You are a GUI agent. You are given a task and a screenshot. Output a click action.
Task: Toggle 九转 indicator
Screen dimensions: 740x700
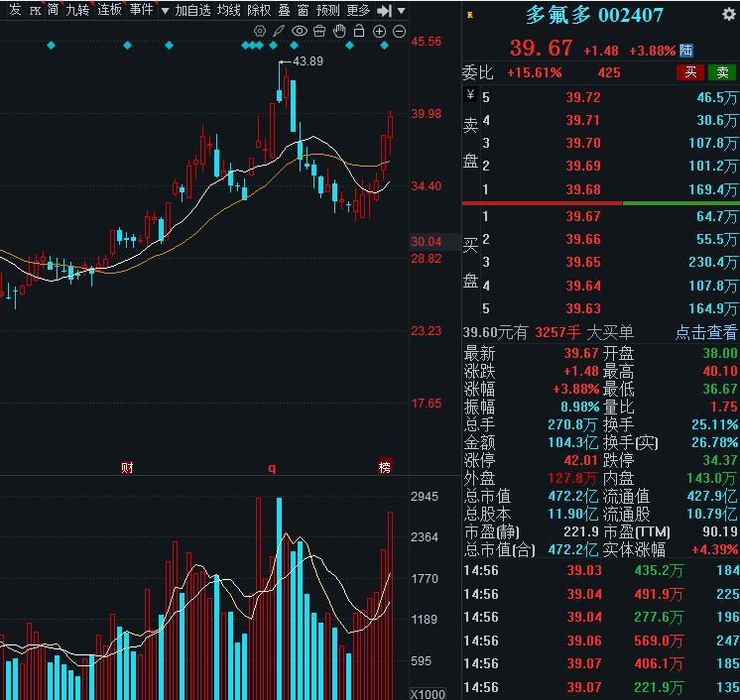point(77,10)
